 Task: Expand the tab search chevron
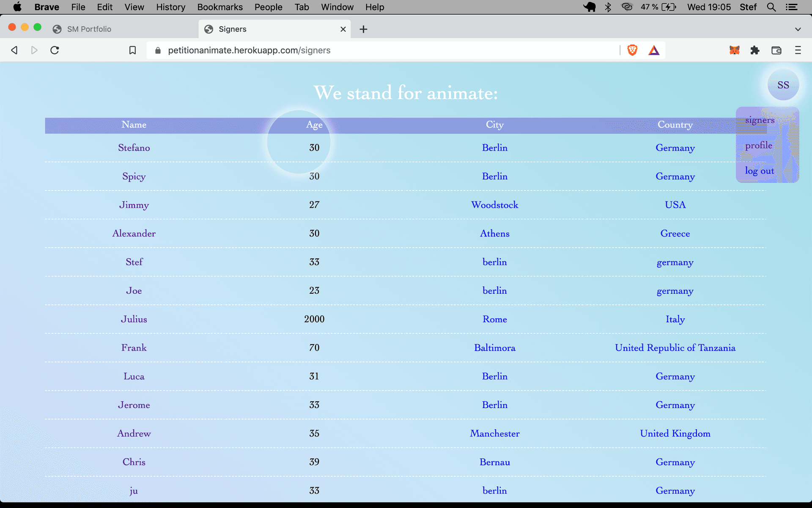tap(798, 29)
